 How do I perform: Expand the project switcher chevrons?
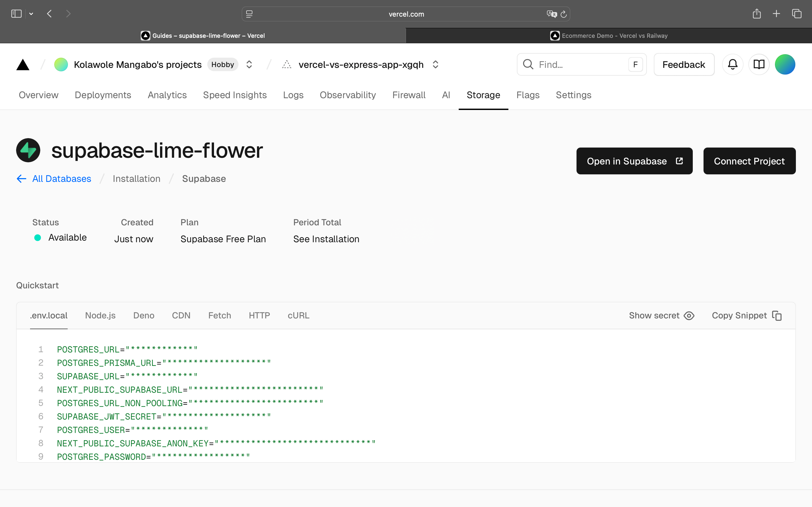click(435, 64)
